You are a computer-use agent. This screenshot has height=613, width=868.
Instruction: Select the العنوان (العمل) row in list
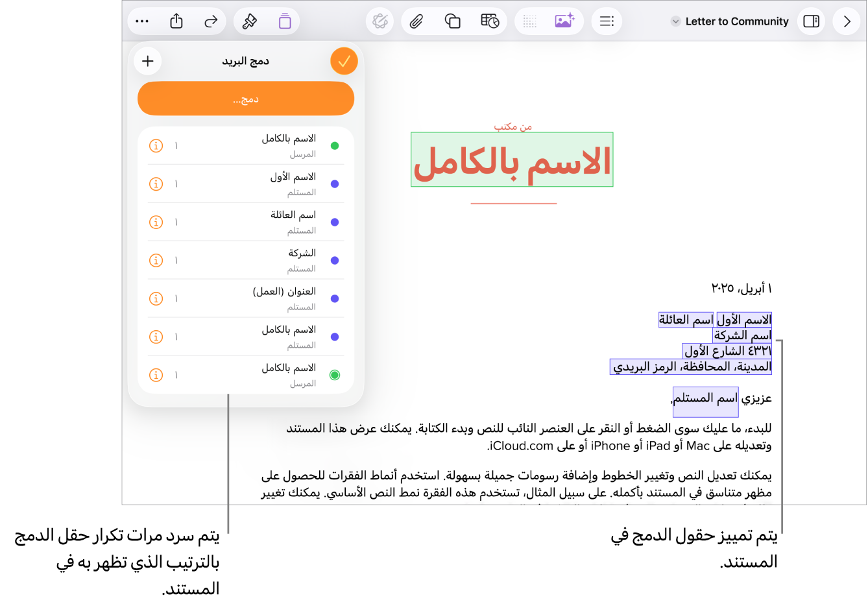pyautogui.click(x=246, y=298)
